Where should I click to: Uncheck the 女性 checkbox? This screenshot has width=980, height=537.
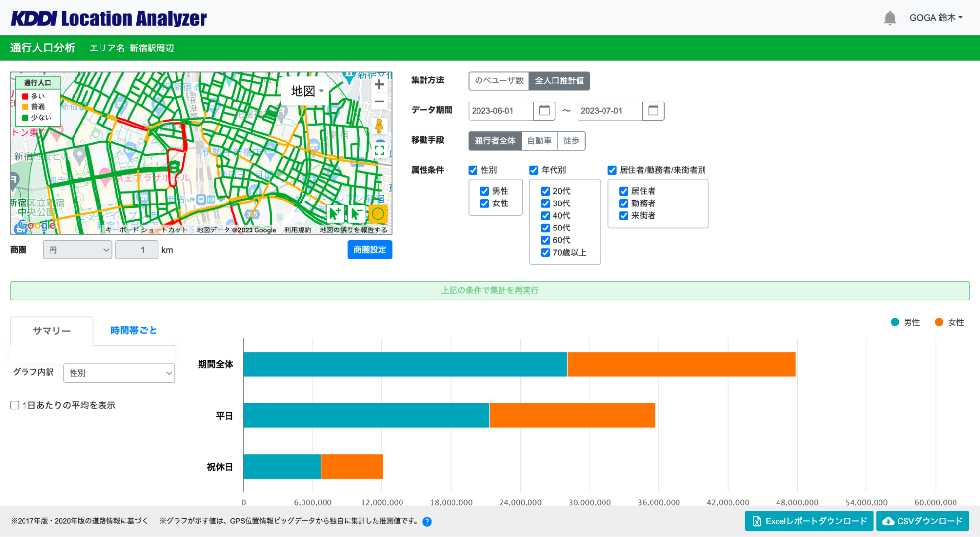coord(484,204)
